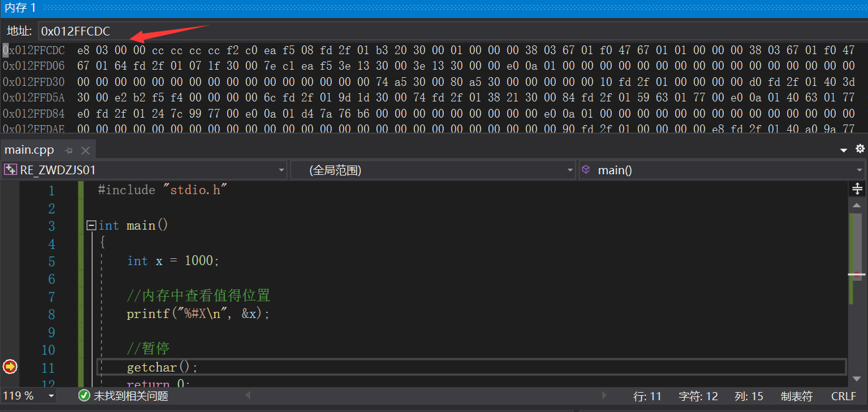
Task: Click the vertical scrollbar down arrow
Action: pos(857,378)
